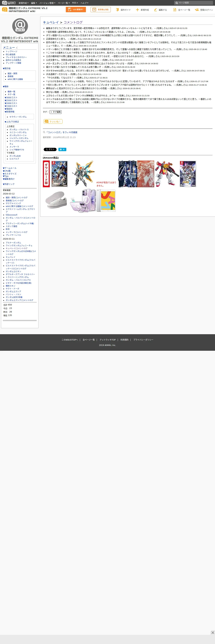Expand the ▼掲示板 sidebar section
This screenshot has width=215, height=644.
(x=7, y=69)
